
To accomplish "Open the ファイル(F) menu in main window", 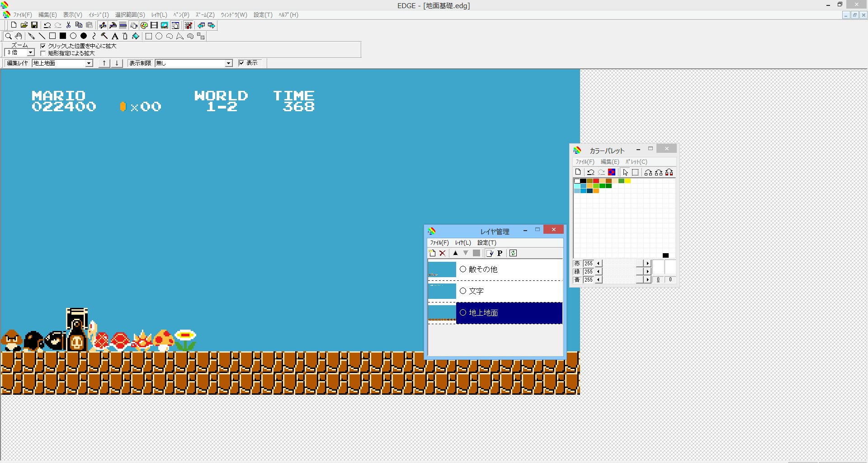I will (22, 15).
